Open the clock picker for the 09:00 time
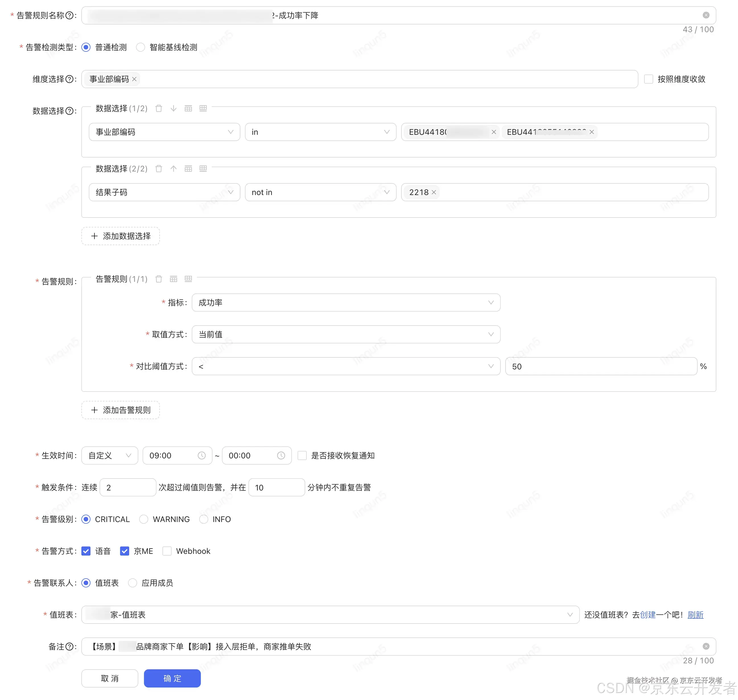738x700 pixels. coord(202,455)
